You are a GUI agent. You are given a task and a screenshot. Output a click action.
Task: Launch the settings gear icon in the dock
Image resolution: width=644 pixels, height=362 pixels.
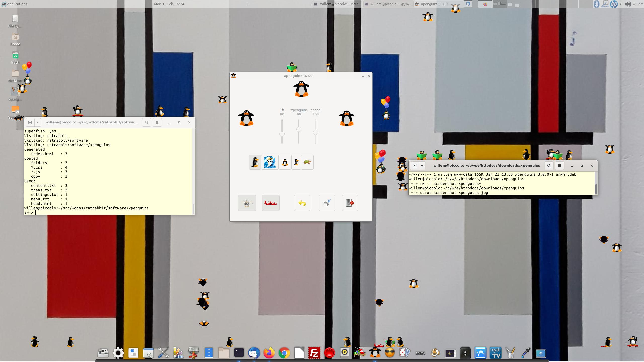click(118, 353)
